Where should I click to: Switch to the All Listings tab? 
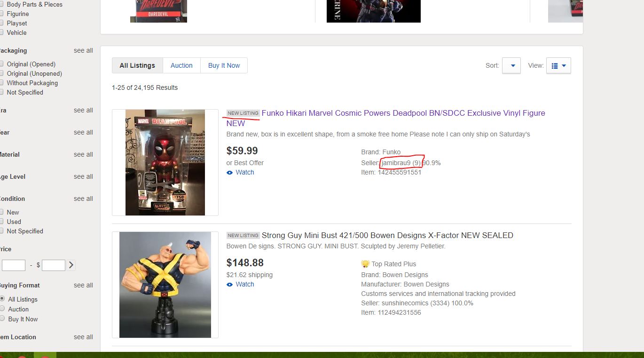click(137, 65)
